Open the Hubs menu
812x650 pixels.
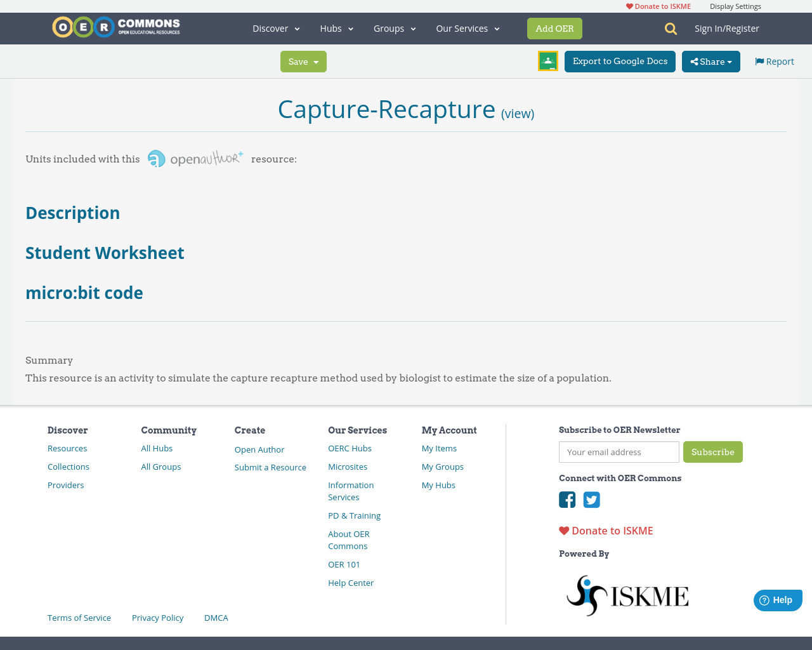[x=336, y=28]
